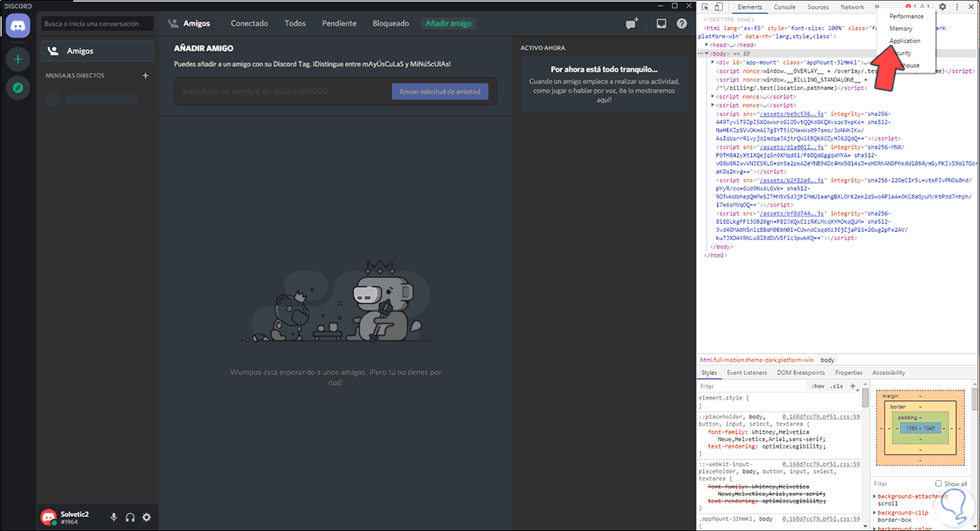Screen dimensions: 980x531
Task: Click the Añadir amigo button
Action: click(448, 24)
